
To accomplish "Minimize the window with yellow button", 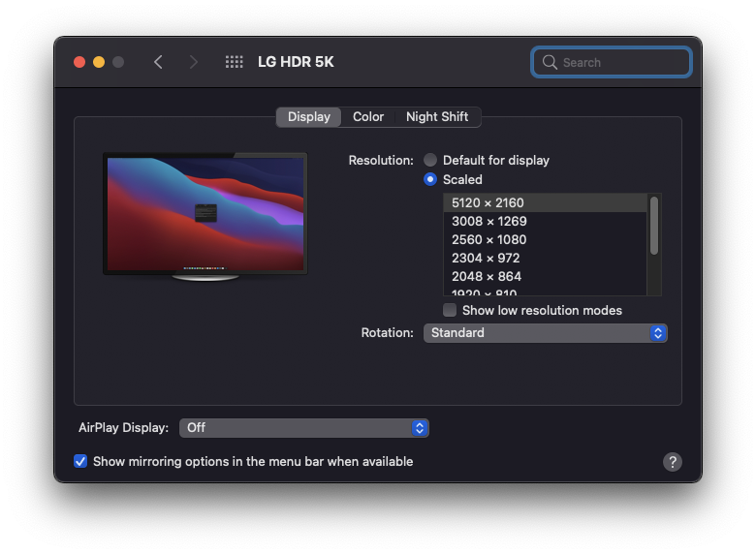I will click(x=99, y=62).
